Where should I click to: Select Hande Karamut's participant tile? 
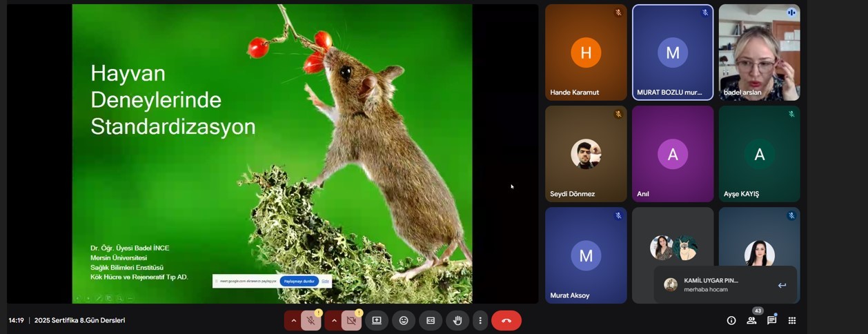586,52
